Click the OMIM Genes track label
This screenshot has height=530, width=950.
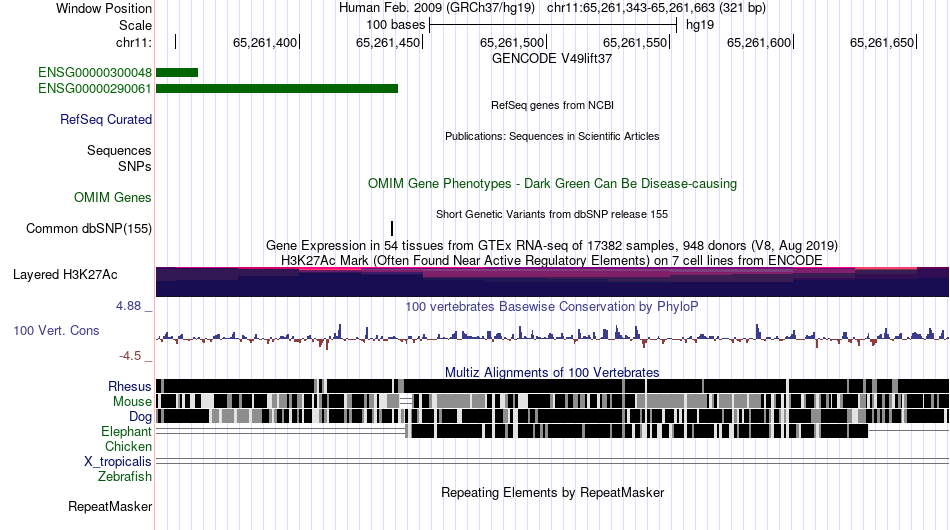[x=113, y=197]
